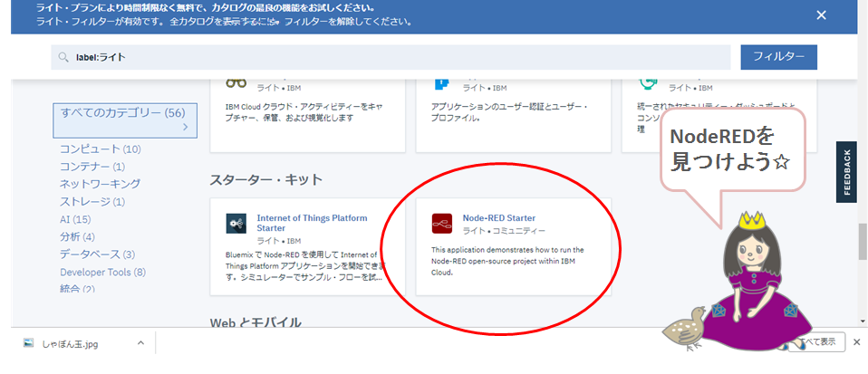This screenshot has height=374, width=868.
Task: Click the スターター・キット section heading
Action: click(x=266, y=179)
